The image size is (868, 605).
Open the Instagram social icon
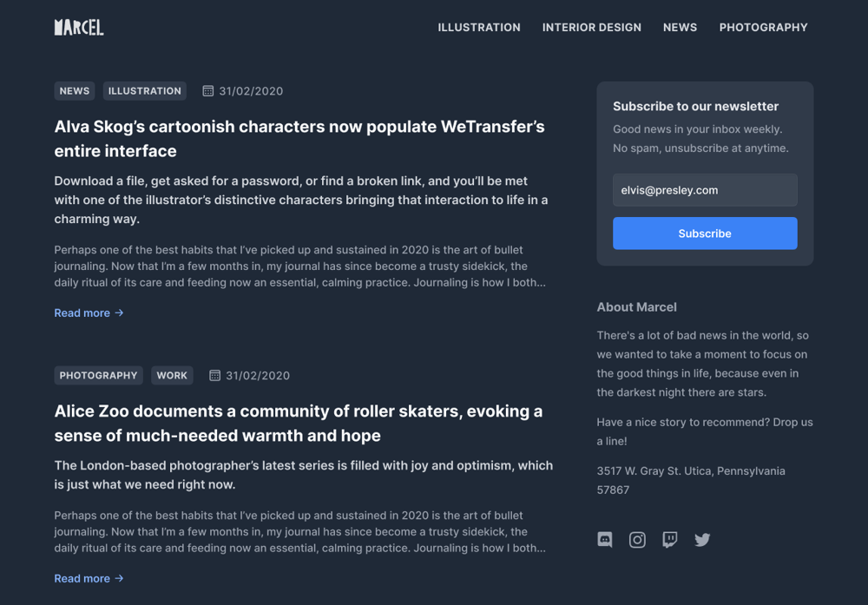(x=637, y=539)
